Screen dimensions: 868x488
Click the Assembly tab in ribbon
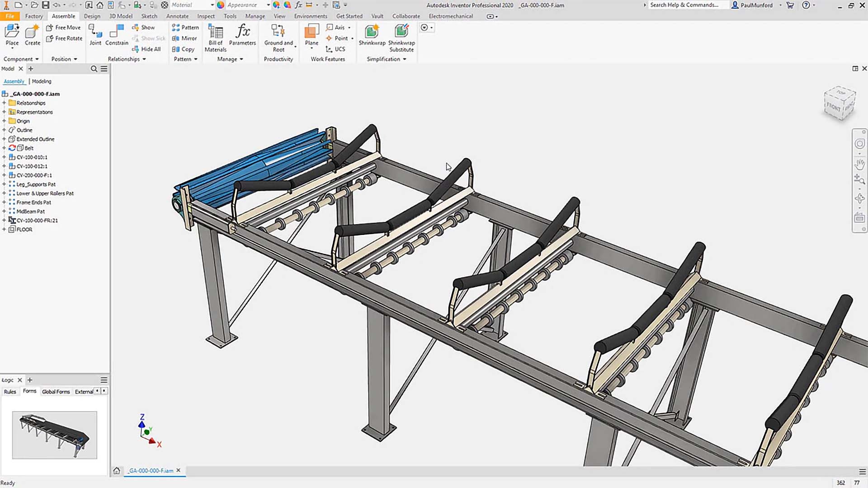coord(62,16)
